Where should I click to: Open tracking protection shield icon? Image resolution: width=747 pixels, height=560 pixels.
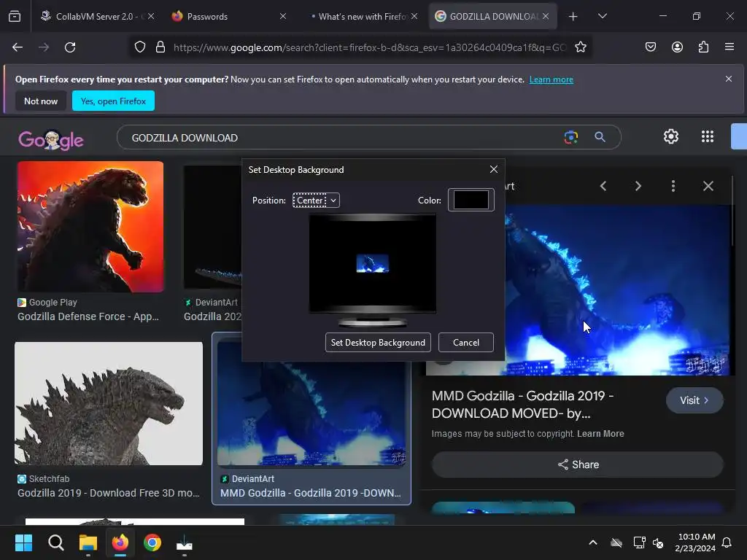click(x=139, y=47)
